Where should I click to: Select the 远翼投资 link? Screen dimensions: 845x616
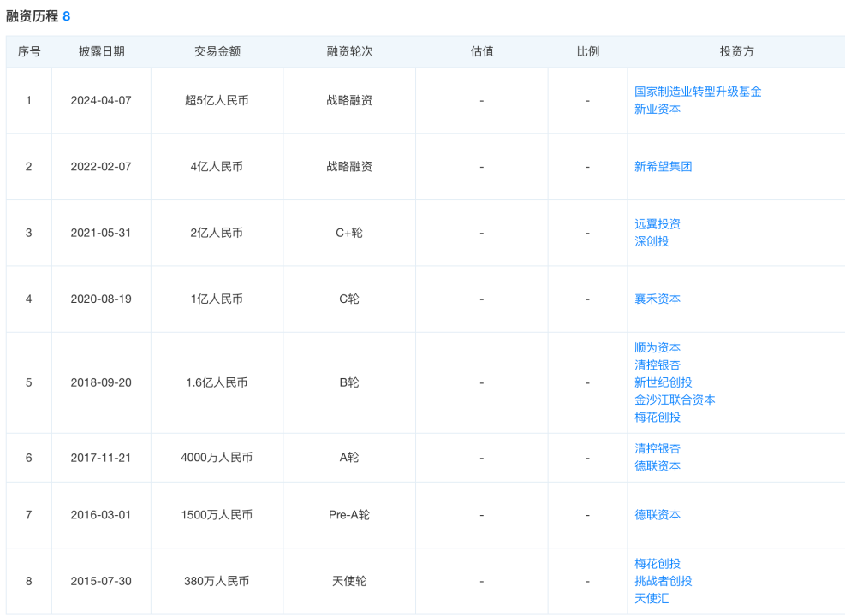658,224
